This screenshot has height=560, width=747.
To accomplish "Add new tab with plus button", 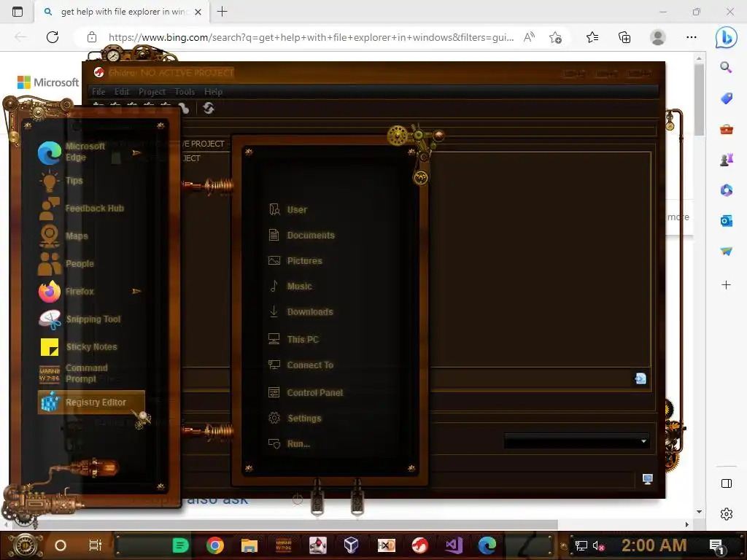I will click(222, 12).
